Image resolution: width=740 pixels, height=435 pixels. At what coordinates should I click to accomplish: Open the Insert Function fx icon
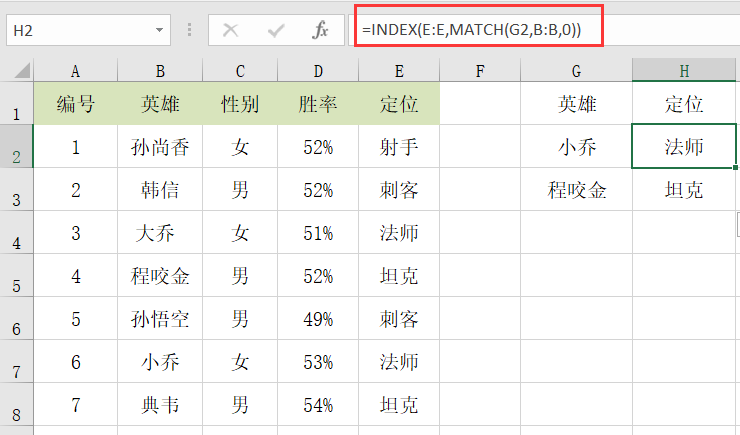pyautogui.click(x=320, y=30)
